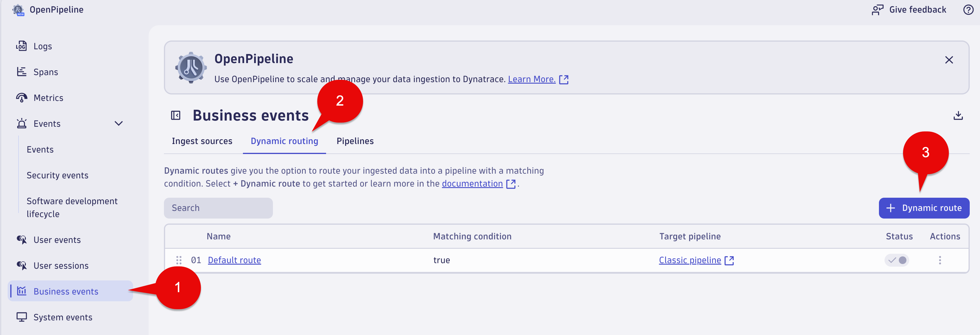
Task: Open Spans in the sidebar
Action: (71, 72)
